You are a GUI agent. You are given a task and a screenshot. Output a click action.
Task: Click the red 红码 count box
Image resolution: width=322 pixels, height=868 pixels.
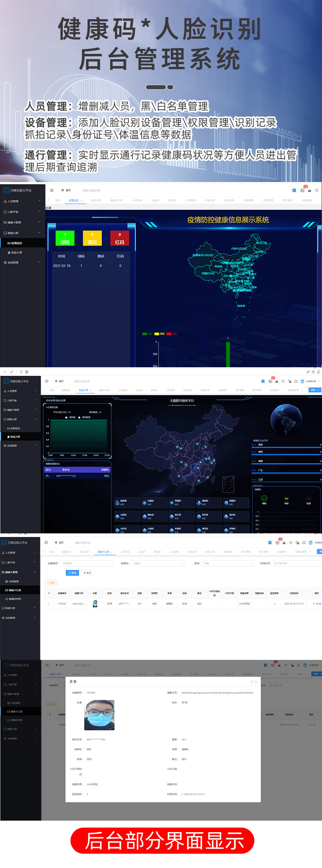[119, 238]
